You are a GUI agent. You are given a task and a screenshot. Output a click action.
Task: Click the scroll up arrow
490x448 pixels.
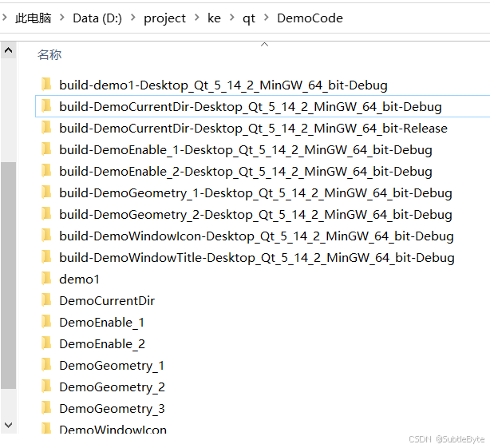[x=9, y=50]
